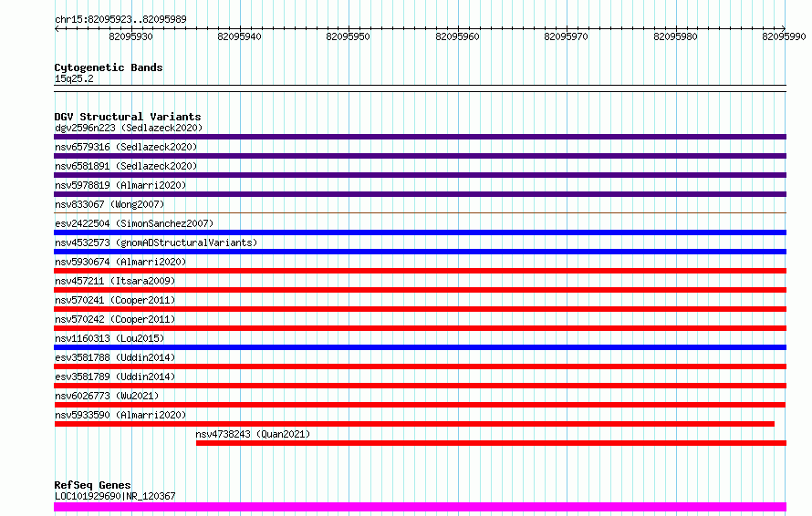
Task: Click ruler position 82095930
Action: click(x=131, y=36)
